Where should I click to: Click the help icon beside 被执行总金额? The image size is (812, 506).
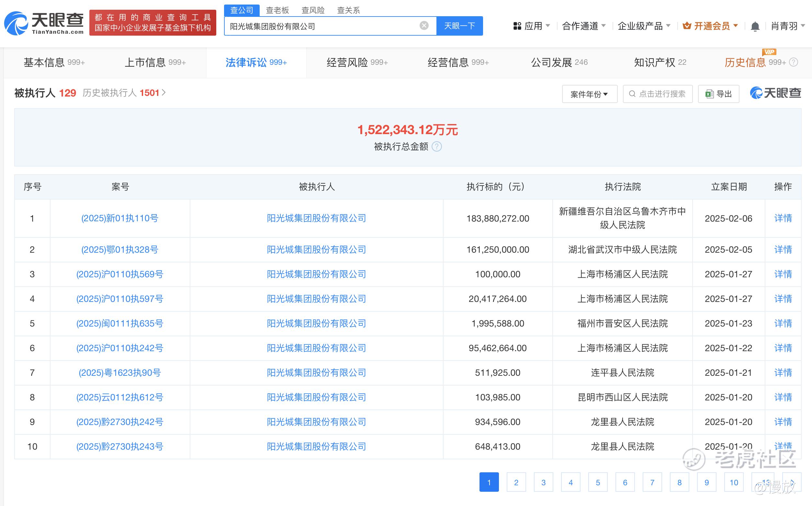click(x=436, y=146)
